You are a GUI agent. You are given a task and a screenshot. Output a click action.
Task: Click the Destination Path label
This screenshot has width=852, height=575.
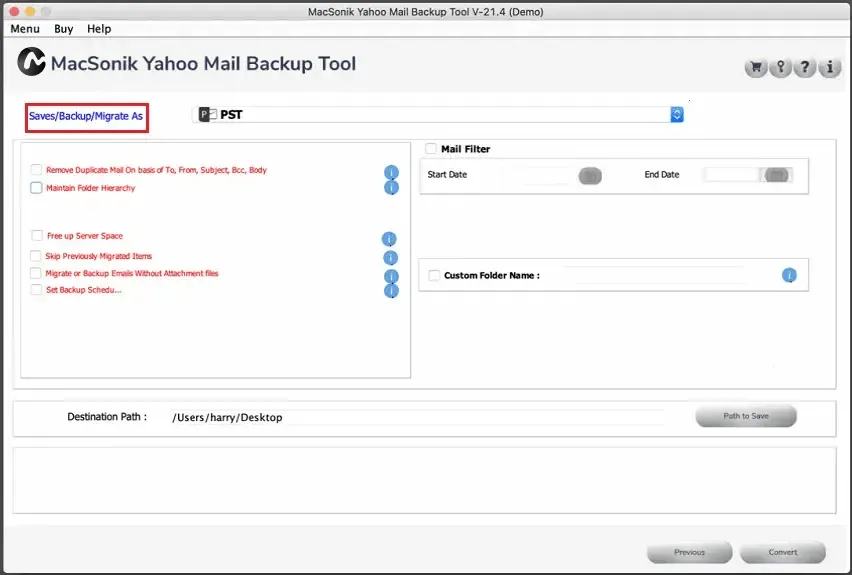(x=107, y=417)
